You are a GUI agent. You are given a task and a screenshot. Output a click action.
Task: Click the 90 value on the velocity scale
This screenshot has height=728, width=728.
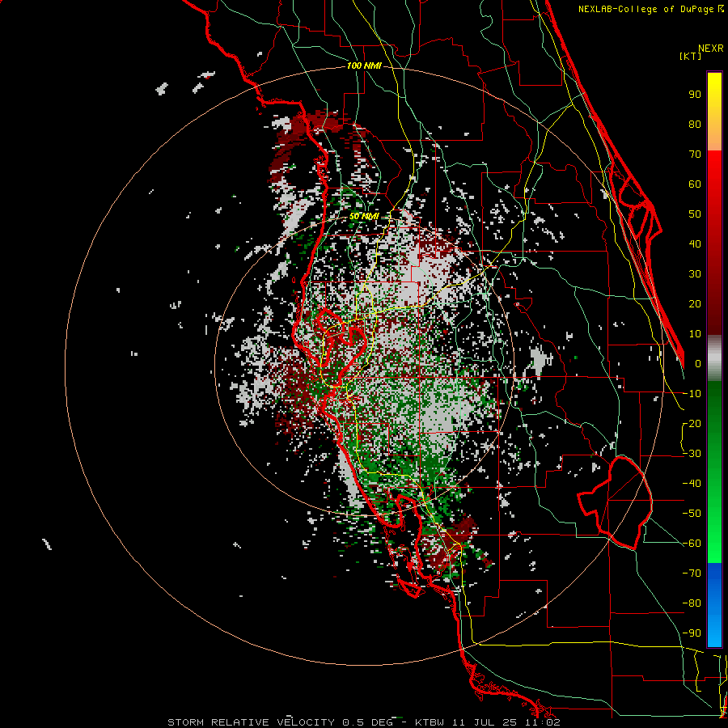[x=695, y=95]
